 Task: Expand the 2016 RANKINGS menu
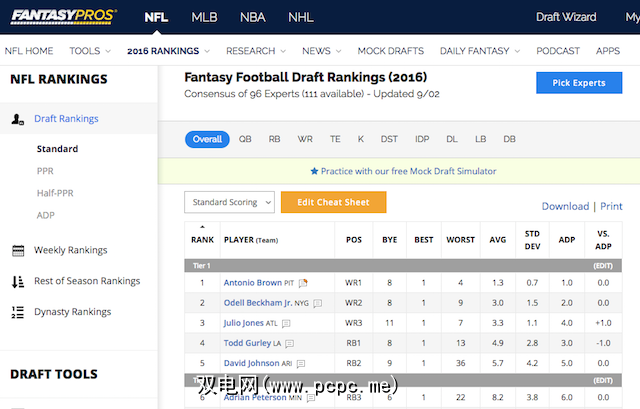point(207,51)
